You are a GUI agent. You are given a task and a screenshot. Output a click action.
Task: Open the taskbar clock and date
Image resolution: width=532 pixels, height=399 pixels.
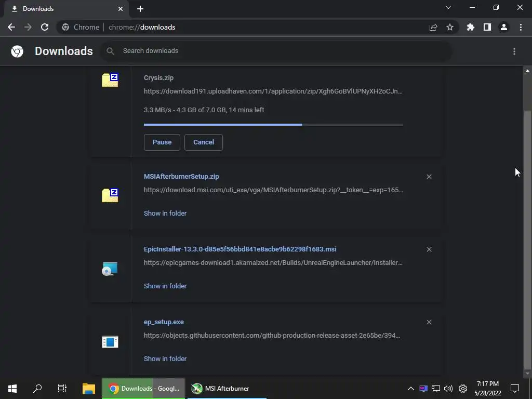pos(487,389)
